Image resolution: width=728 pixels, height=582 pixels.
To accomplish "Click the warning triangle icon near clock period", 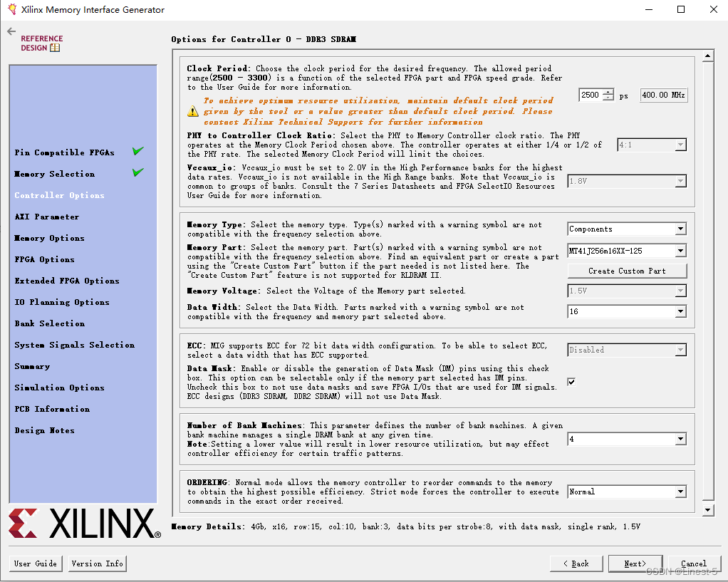I will (193, 111).
